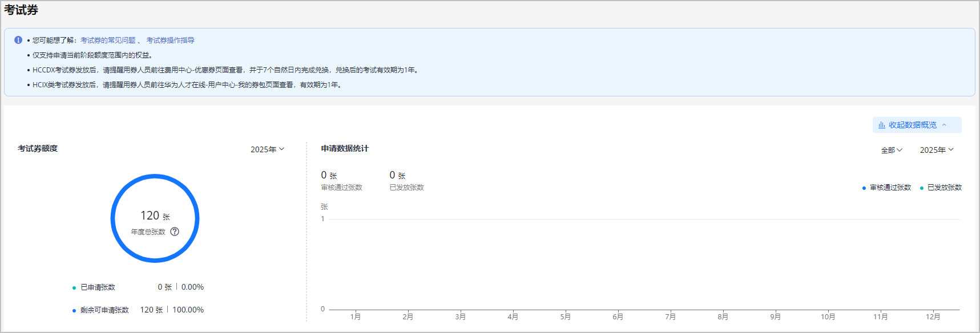Click the 仅支持申请当前阶段额度范围内的权益 notice line
This screenshot has height=333, width=980.
pyautogui.click(x=92, y=55)
